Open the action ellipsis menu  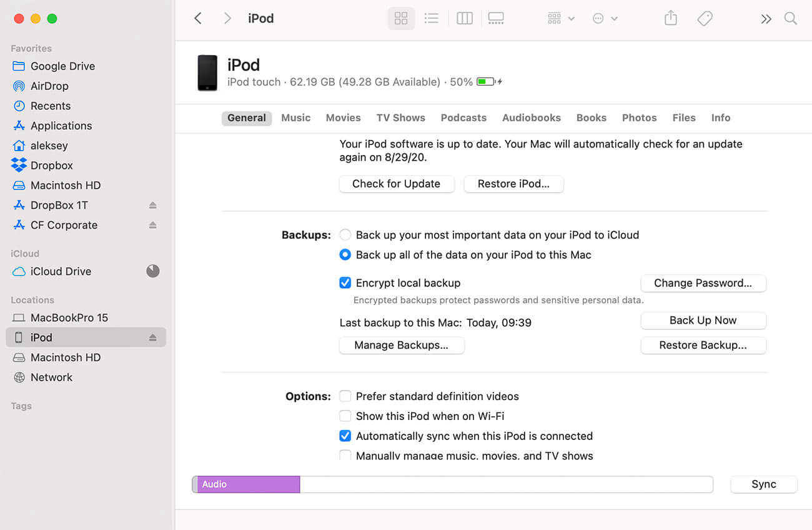(x=605, y=18)
